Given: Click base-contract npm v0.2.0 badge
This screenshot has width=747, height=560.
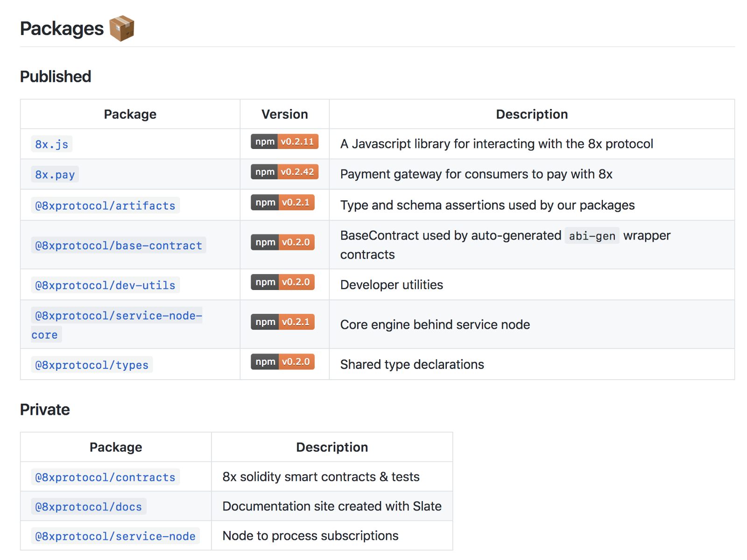Looking at the screenshot, I should 282,242.
